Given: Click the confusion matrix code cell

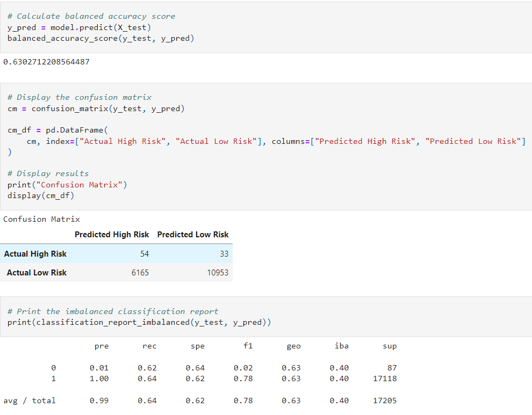Looking at the screenshot, I should pyautogui.click(x=266, y=147).
